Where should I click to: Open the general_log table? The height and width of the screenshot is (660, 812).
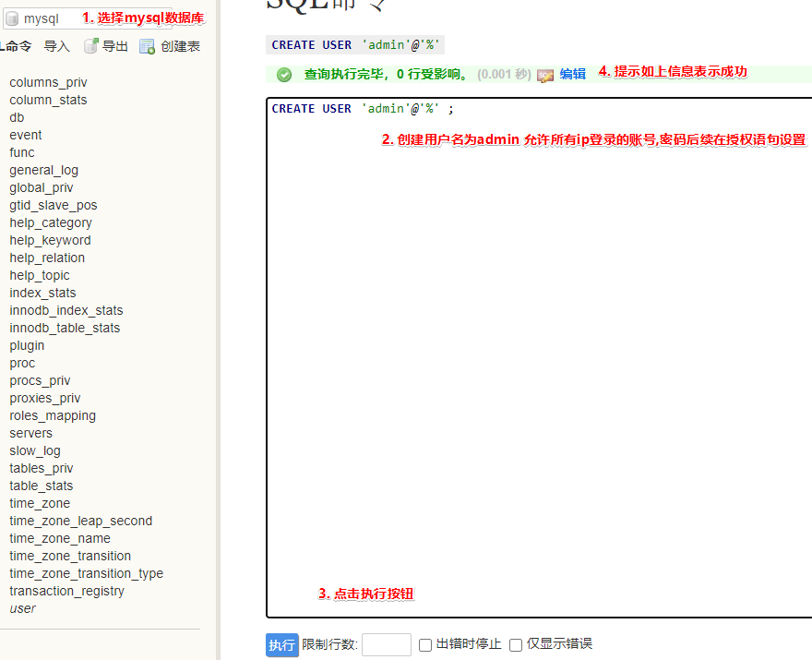point(44,171)
